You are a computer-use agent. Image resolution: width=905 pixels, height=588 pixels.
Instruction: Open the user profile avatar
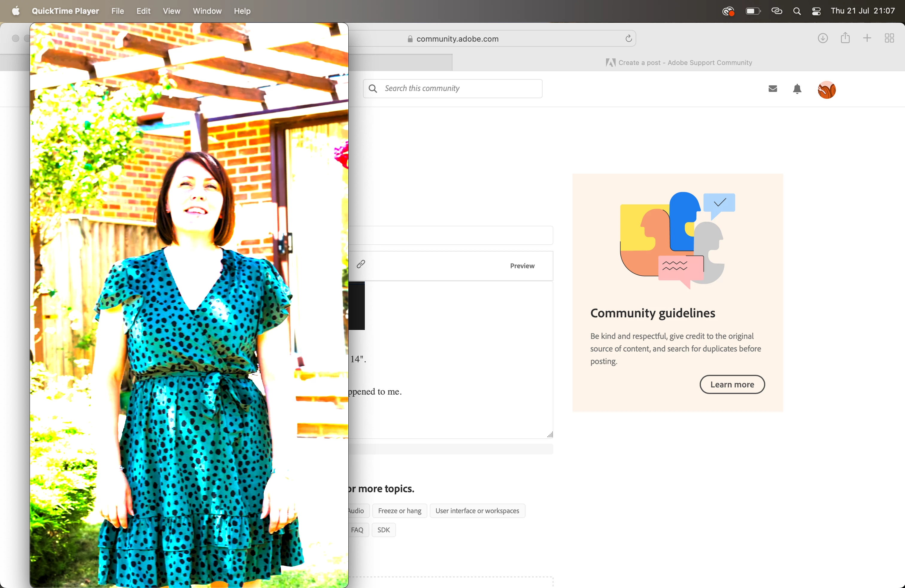point(826,90)
